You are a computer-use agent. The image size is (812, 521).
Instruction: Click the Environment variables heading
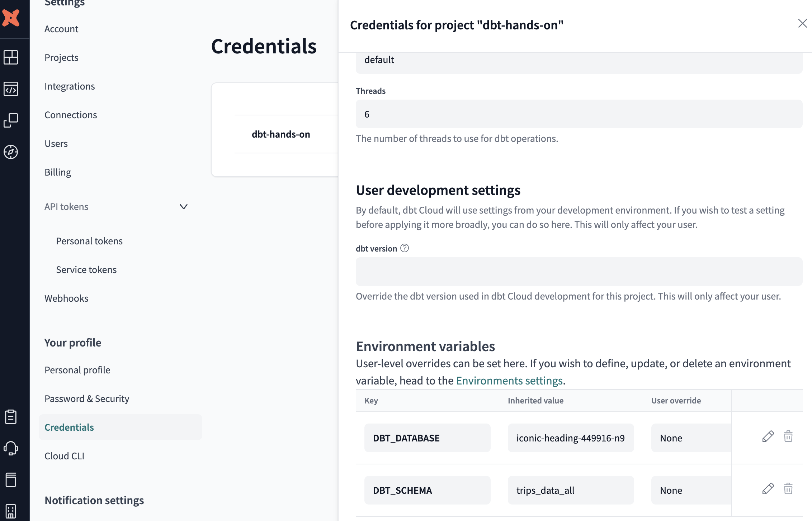[425, 346]
